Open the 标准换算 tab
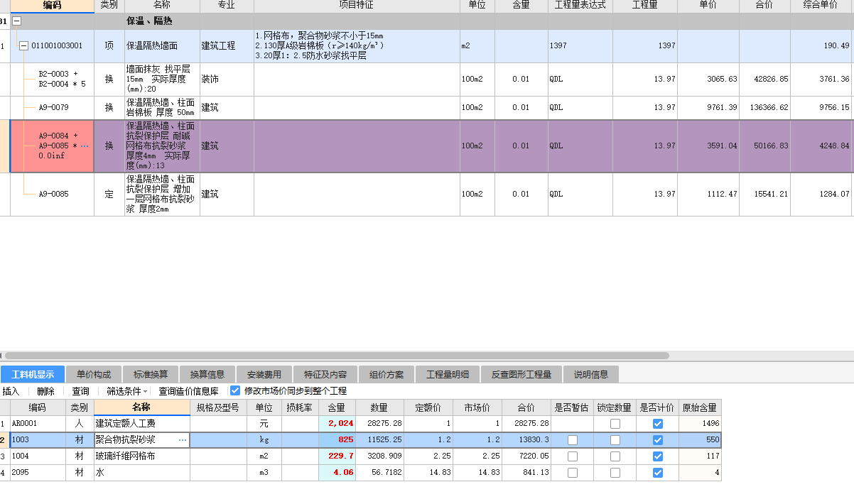 [151, 375]
